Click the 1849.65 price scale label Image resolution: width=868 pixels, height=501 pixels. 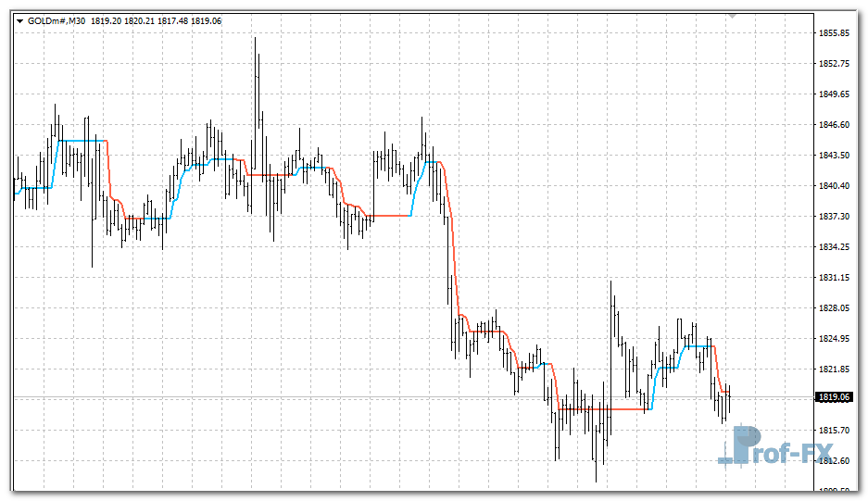(x=835, y=94)
